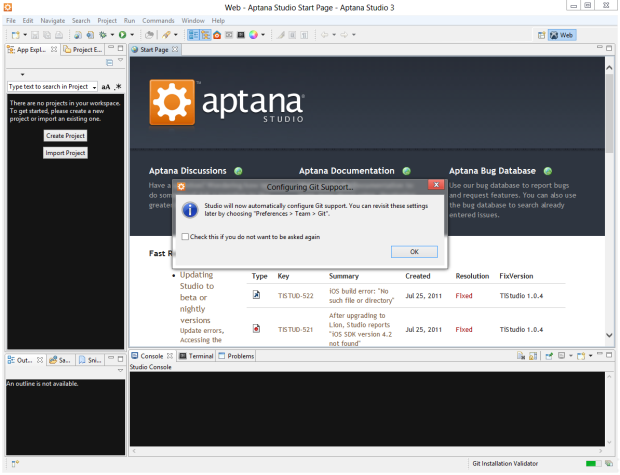Viewport: 620px width, 475px height.
Task: Open dropdown arrow next to Debug icon
Action: [112, 35]
